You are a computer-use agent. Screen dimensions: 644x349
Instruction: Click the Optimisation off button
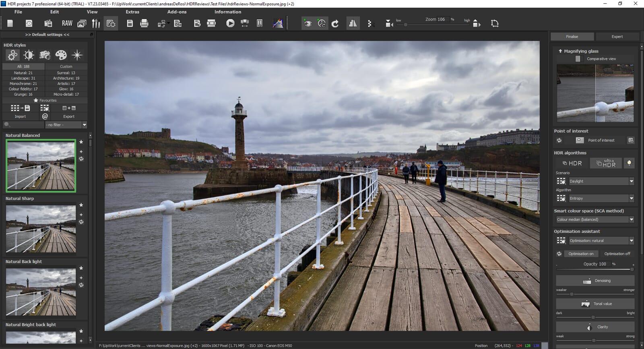(x=617, y=254)
